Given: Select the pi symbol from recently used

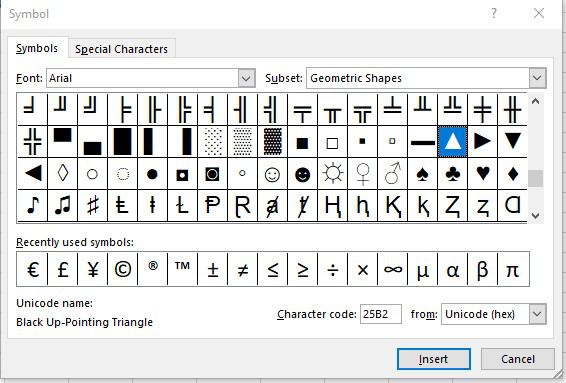Looking at the screenshot, I should coord(513,269).
